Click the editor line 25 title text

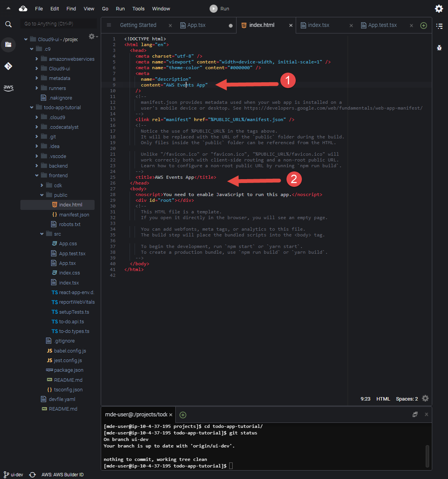pos(174,177)
